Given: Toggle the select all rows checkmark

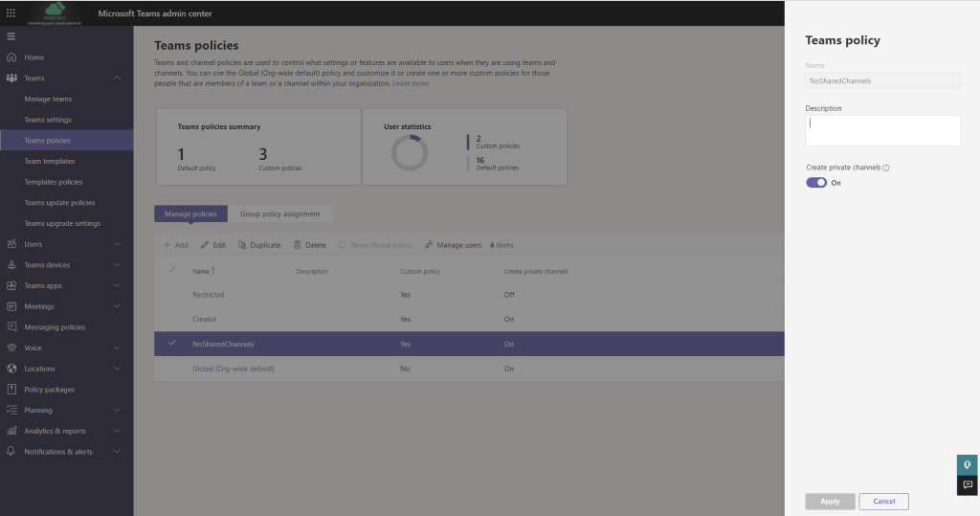Looking at the screenshot, I should point(172,271).
